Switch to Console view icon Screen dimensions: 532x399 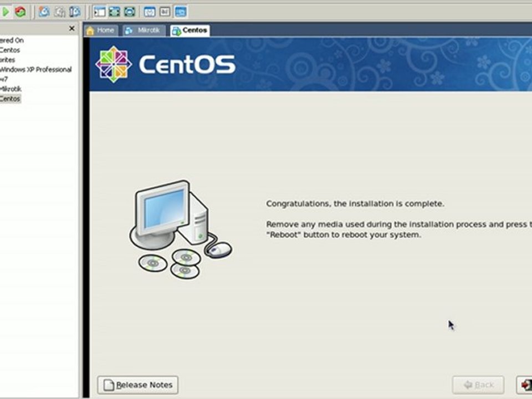click(x=181, y=12)
